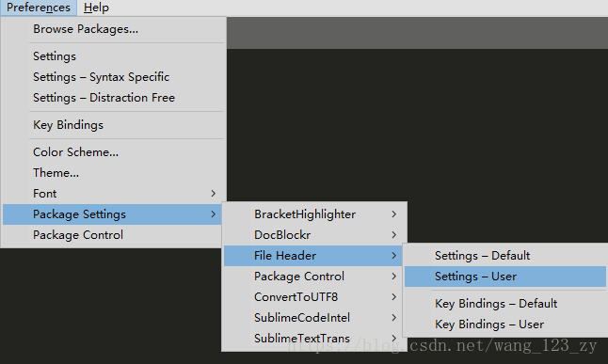Open the Key Bindings entry
608x364 pixels.
coord(113,125)
